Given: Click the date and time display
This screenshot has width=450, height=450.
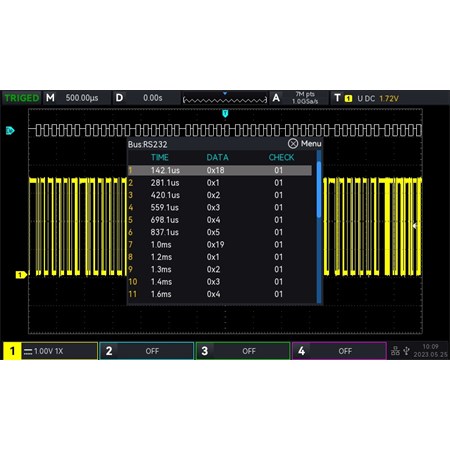Looking at the screenshot, I should [x=430, y=351].
